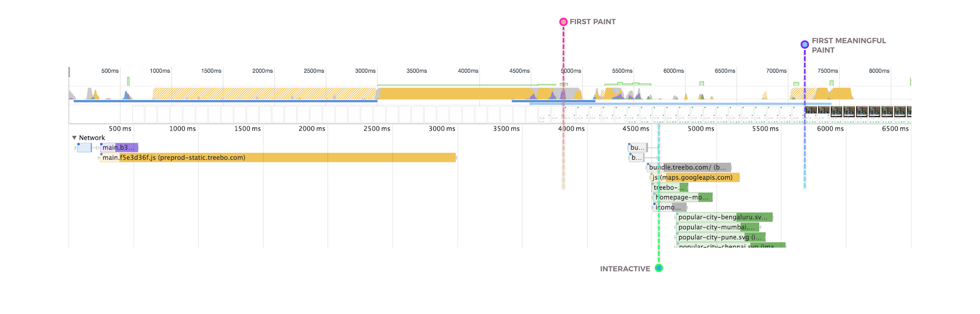Click the icomo font request bar

670,208
